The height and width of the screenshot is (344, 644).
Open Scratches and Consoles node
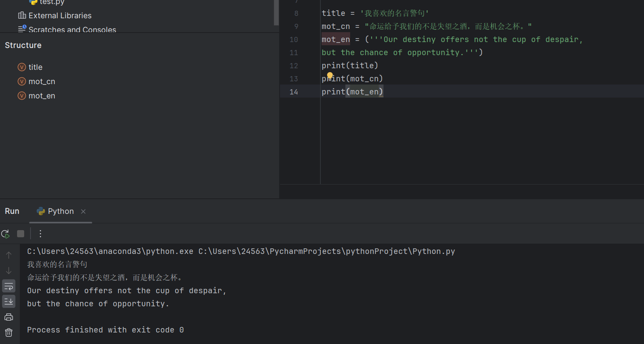coord(72,29)
